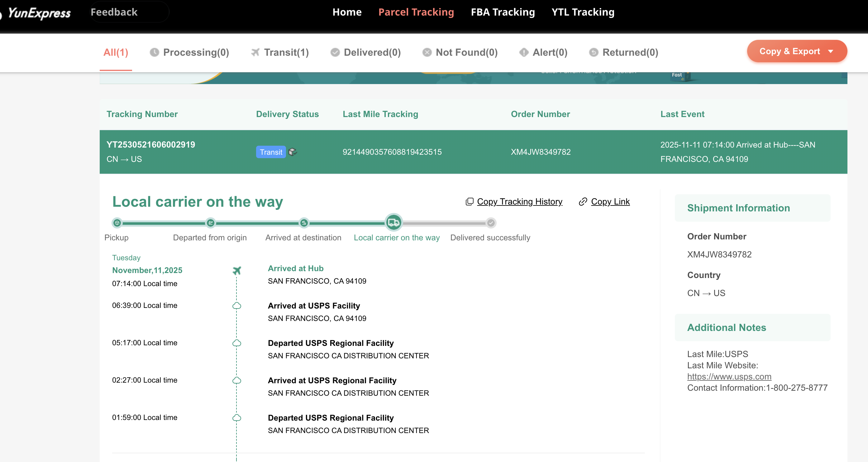Screen dimensions: 868x462
Task: Click the truck icon on progress bar
Action: (393, 223)
